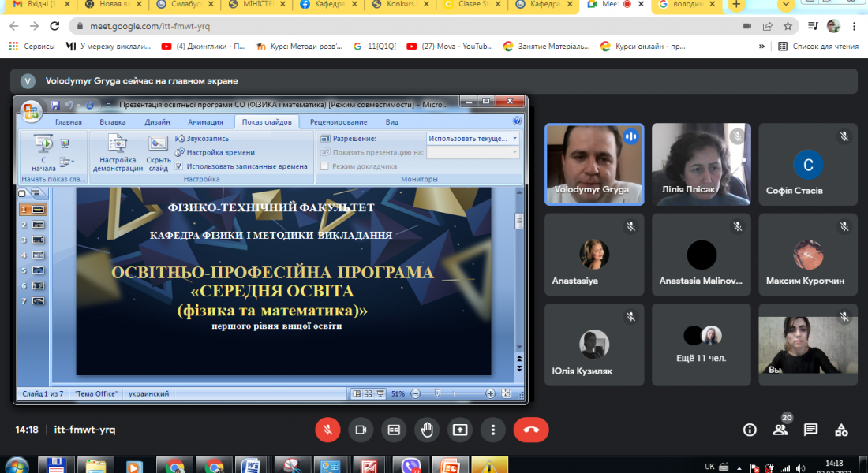Viewport: 868px width, 473px height.
Task: Turn on captions with the CC button
Action: [x=394, y=430]
